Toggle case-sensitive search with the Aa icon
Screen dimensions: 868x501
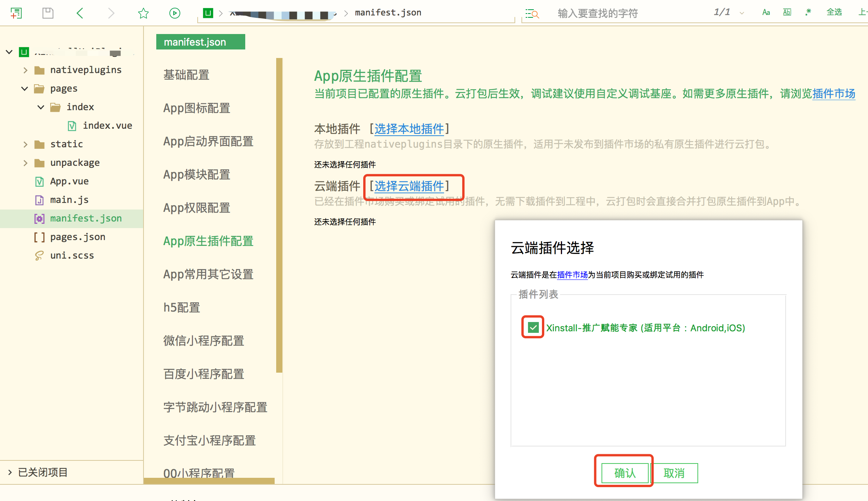pos(765,12)
